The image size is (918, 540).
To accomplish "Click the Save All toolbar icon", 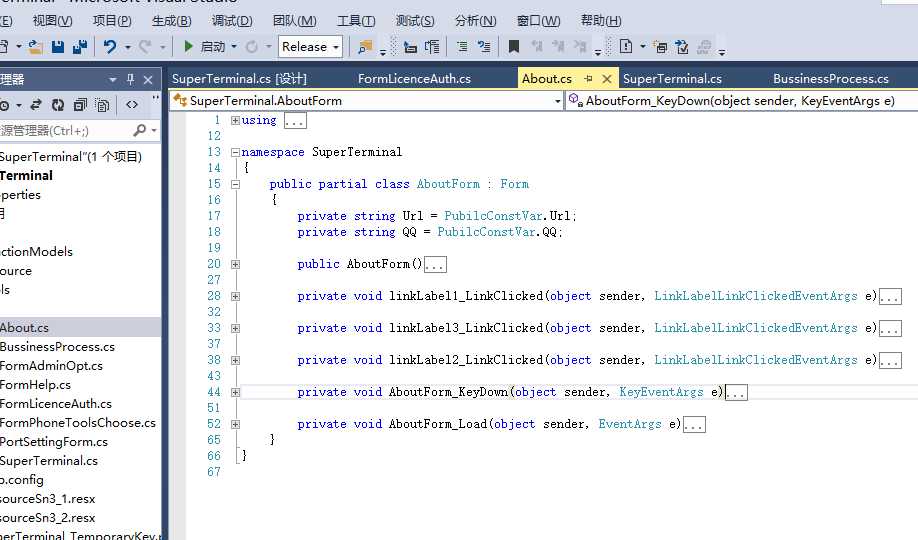I will 80,47.
